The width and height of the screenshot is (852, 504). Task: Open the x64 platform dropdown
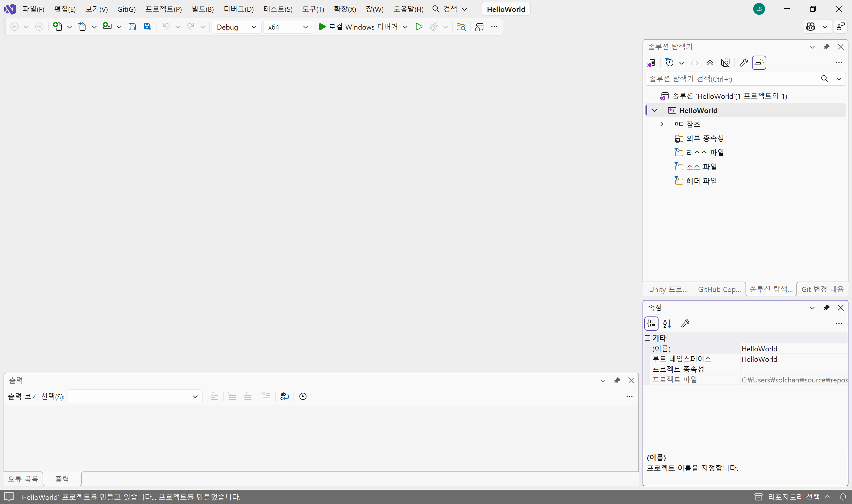click(288, 27)
